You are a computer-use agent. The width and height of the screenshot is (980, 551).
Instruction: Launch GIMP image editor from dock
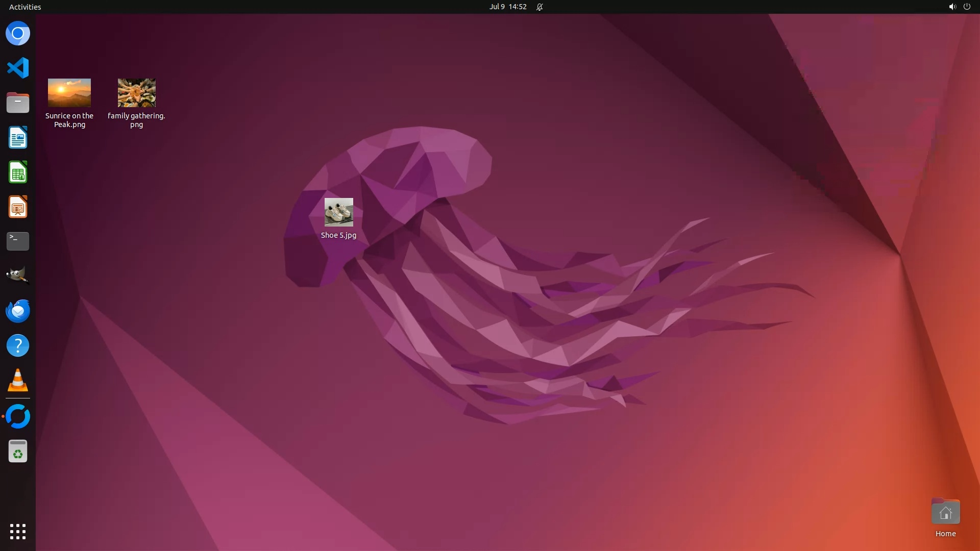[x=18, y=275]
